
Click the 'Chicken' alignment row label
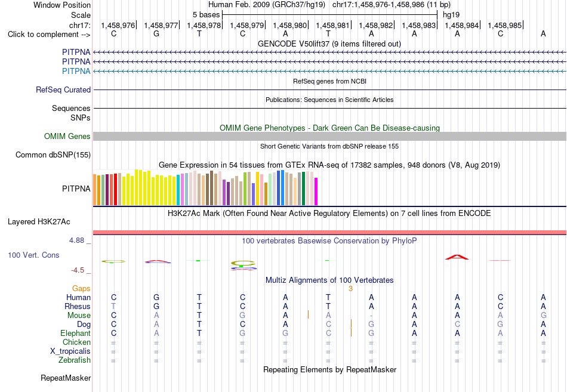(x=76, y=342)
